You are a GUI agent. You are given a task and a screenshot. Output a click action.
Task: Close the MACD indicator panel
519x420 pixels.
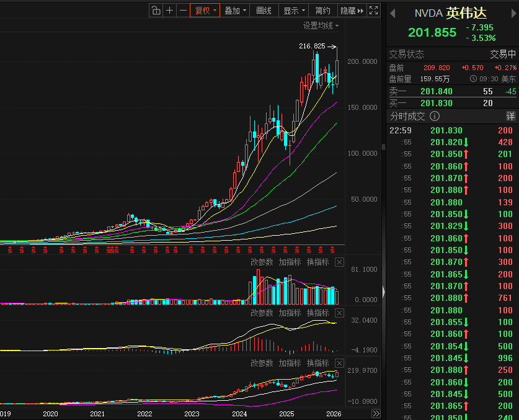pos(339,313)
